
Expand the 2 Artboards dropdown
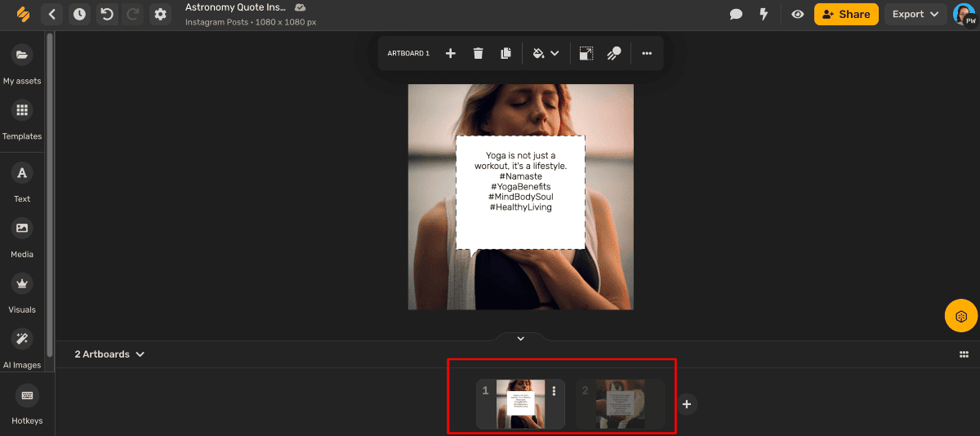point(109,354)
